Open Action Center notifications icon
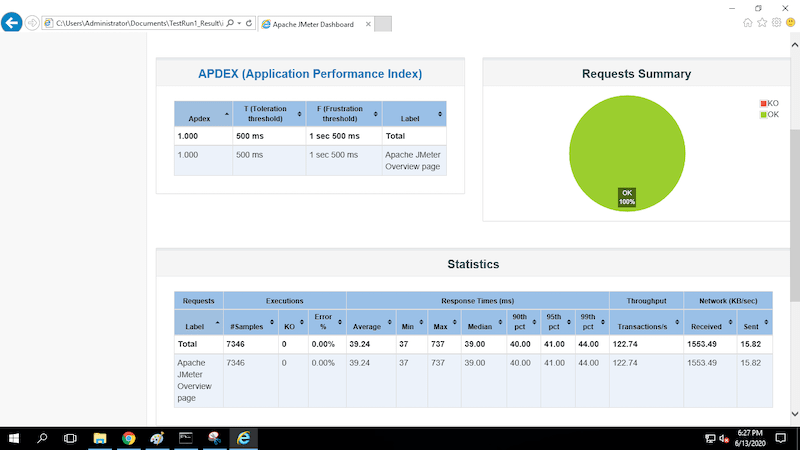Image resolution: width=800 pixels, height=450 pixels. 781,438
